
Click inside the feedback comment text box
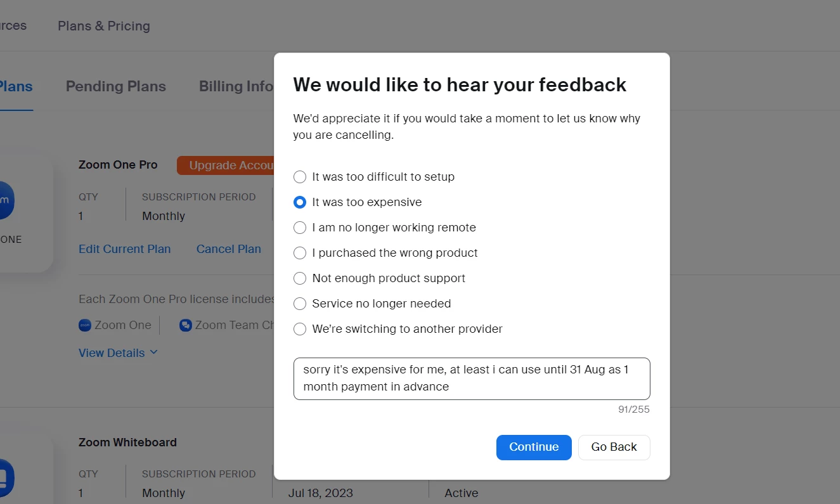(x=472, y=378)
